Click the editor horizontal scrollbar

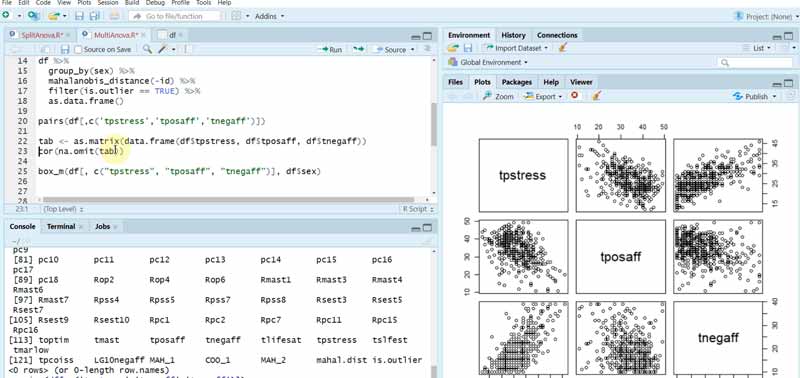(229, 200)
